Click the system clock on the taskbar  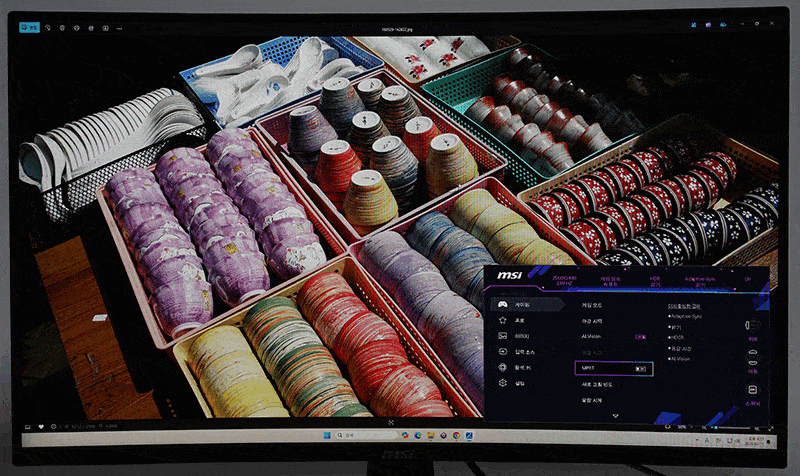coord(755,441)
